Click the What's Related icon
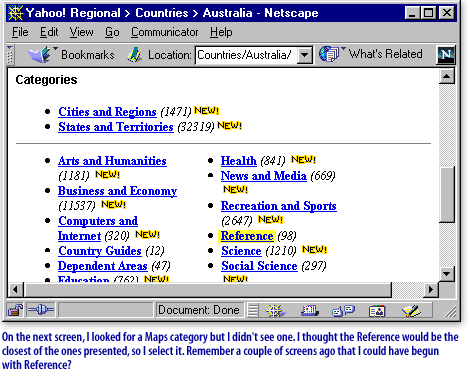 [329, 54]
